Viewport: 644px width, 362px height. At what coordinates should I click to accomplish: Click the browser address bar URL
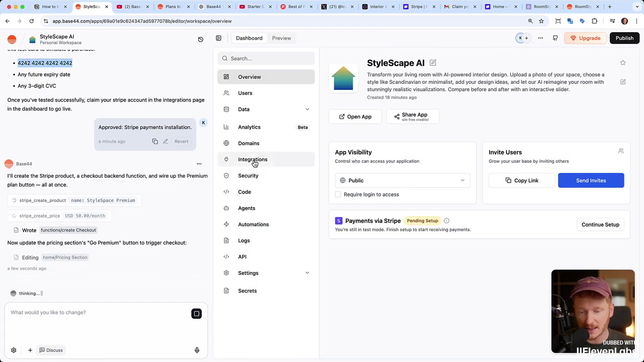pyautogui.click(x=142, y=21)
